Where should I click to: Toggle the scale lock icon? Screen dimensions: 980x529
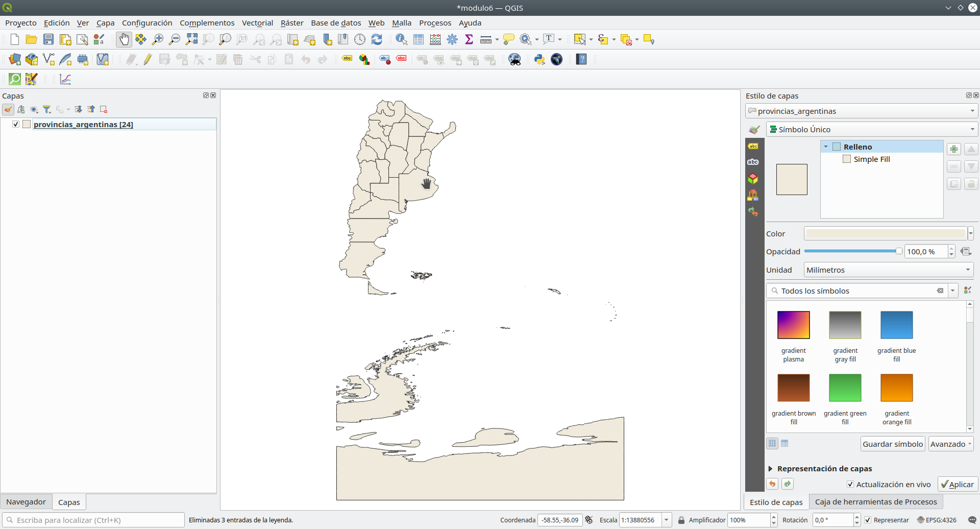(681, 520)
